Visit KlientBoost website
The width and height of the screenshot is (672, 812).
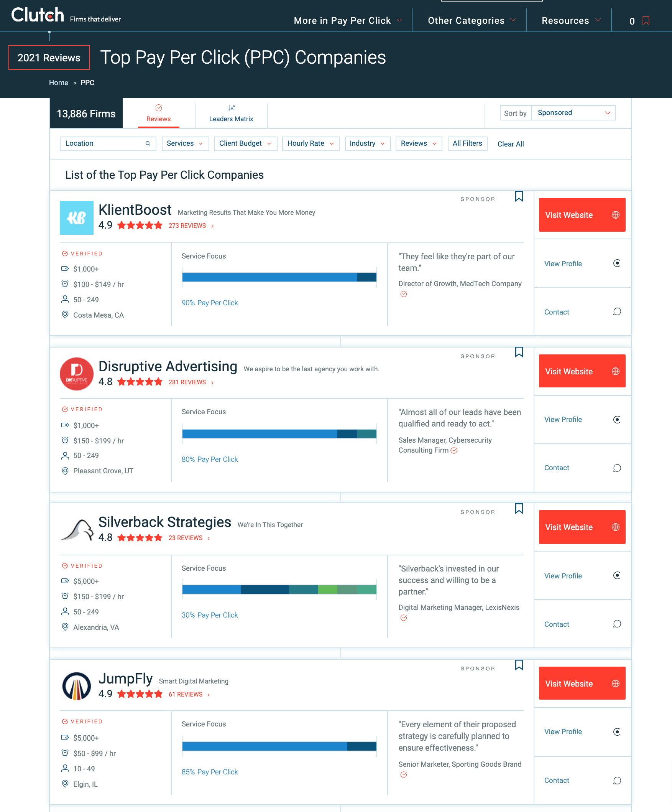click(x=582, y=215)
